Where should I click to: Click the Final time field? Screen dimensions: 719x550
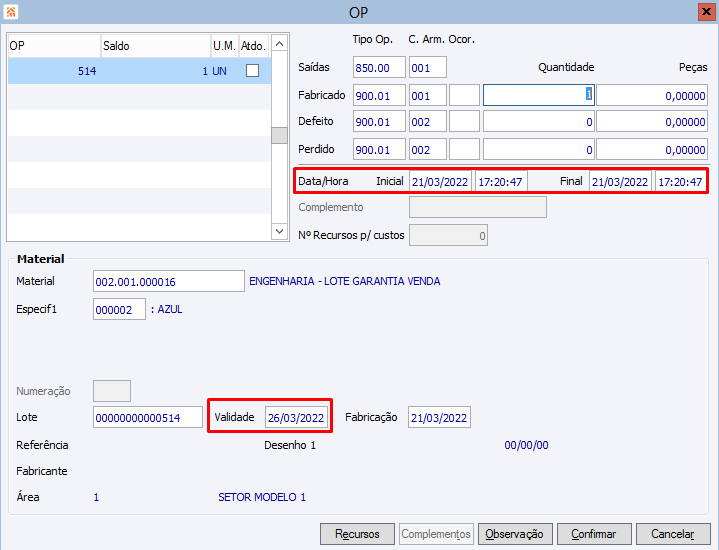(680, 182)
